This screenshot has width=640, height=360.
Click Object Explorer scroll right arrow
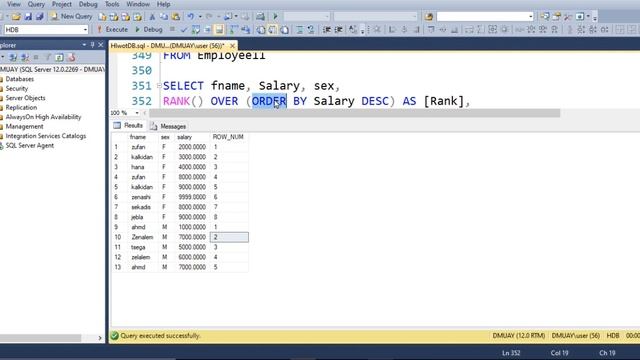(x=100, y=338)
